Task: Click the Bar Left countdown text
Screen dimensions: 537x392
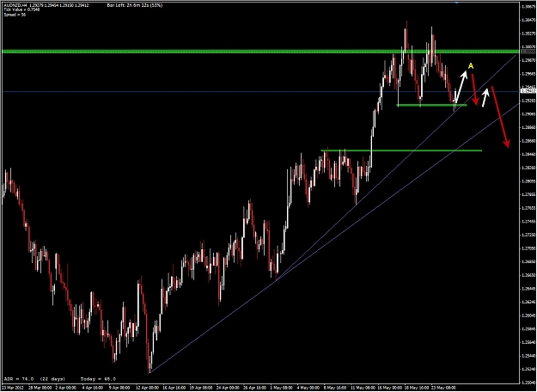Action: [135, 5]
